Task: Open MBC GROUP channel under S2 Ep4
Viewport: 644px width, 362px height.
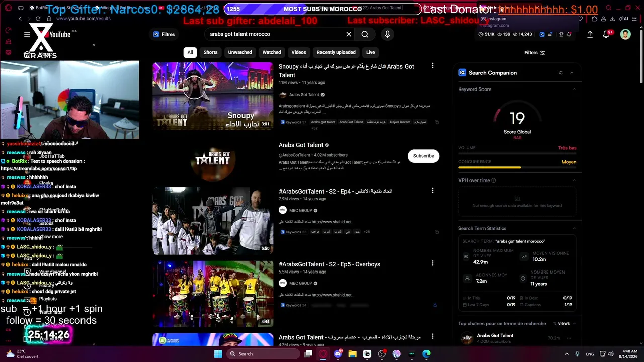Action: coord(301,210)
